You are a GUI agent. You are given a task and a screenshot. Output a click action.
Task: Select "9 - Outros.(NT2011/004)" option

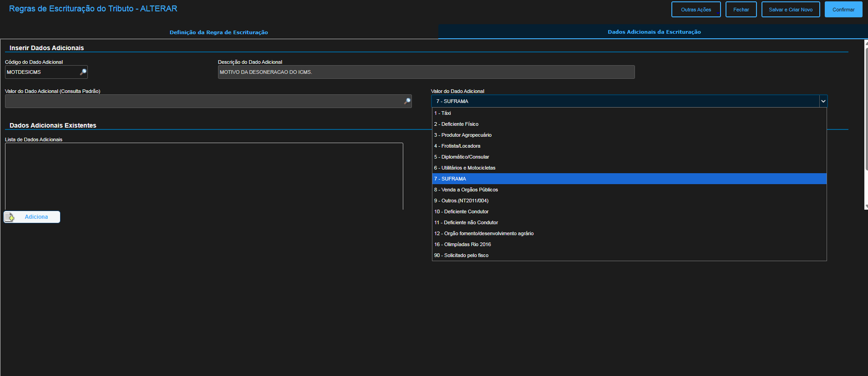tap(461, 201)
